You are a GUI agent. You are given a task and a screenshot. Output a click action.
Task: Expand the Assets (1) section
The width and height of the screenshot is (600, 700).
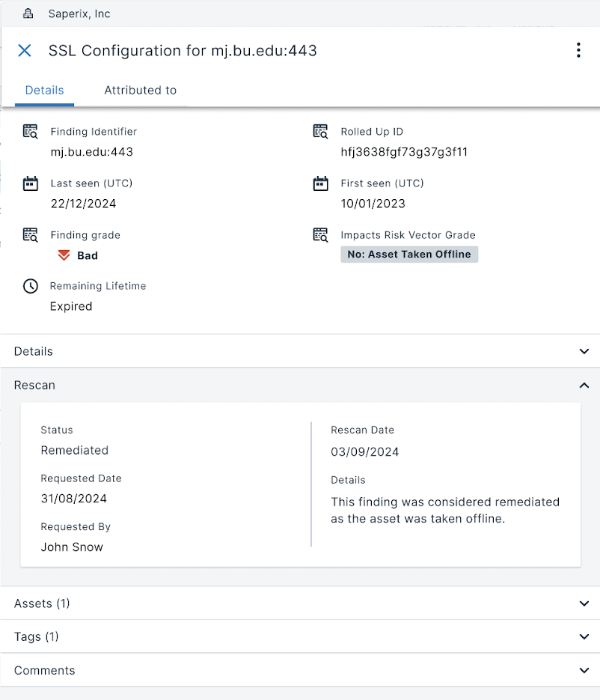(584, 603)
